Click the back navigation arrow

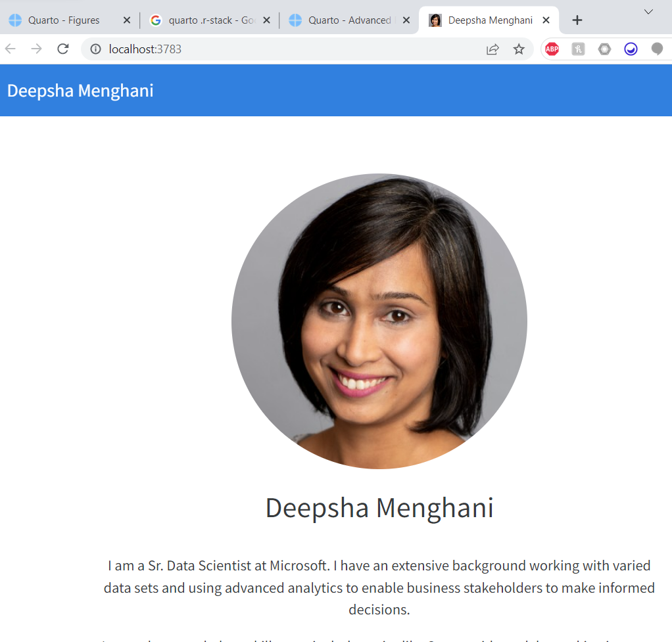[10, 49]
